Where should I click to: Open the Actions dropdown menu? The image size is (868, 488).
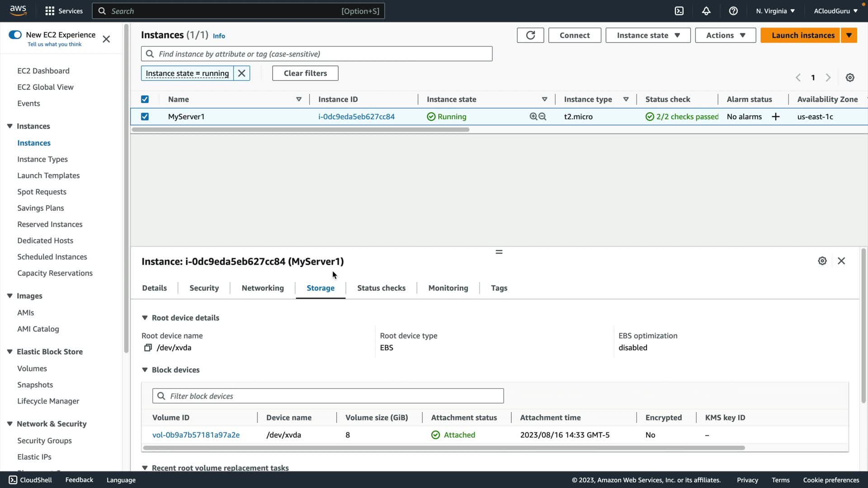(725, 35)
